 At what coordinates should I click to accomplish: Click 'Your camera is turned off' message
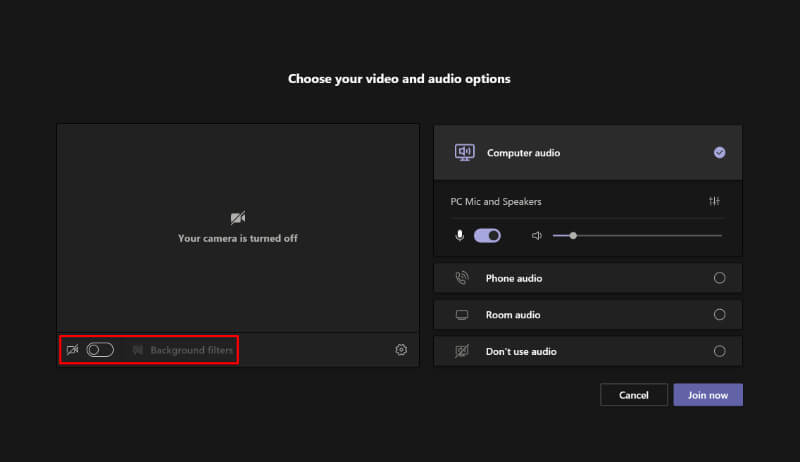(238, 238)
